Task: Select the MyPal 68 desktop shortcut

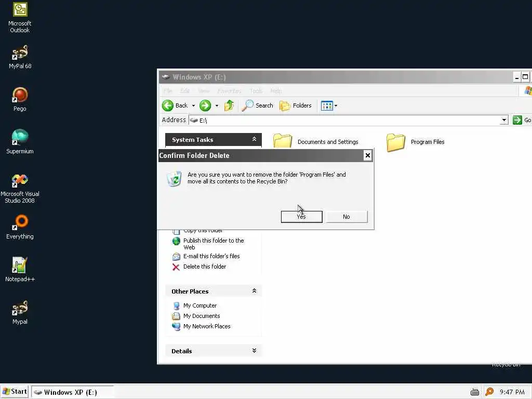Action: coord(20,57)
